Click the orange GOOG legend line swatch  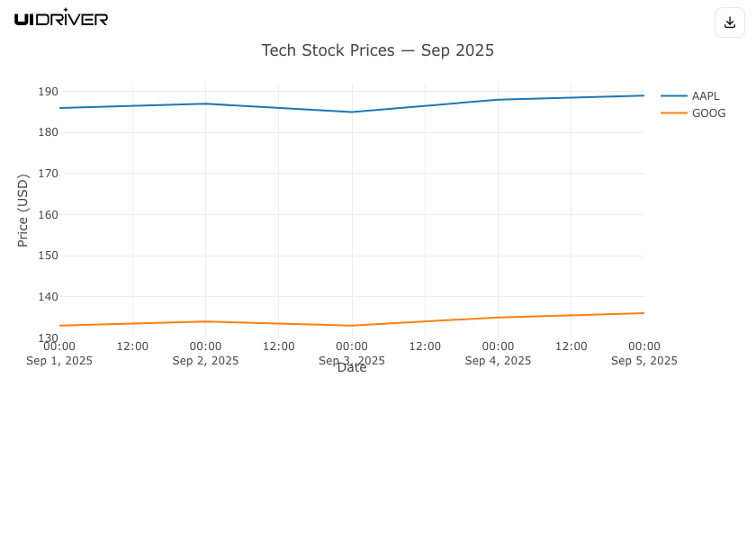[674, 113]
